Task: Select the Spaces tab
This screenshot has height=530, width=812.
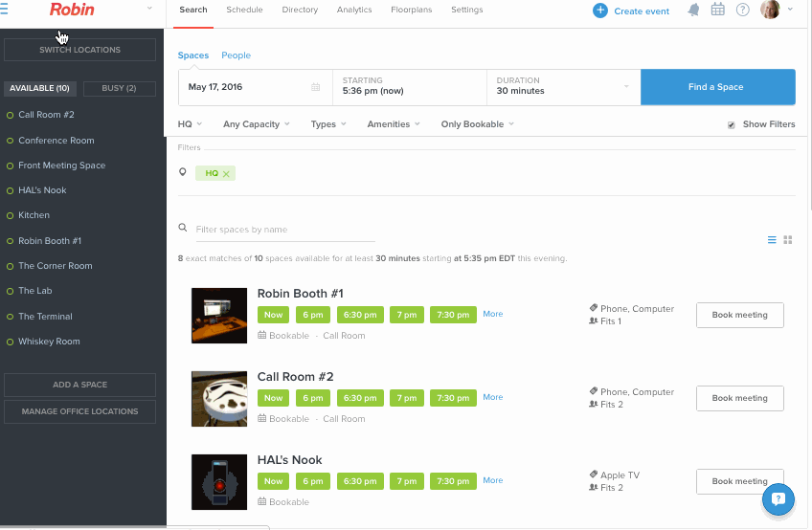Action: [193, 55]
